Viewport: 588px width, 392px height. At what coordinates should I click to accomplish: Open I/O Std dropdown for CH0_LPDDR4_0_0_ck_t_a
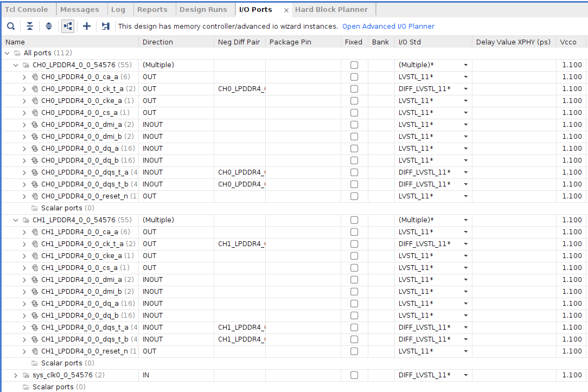(465, 88)
